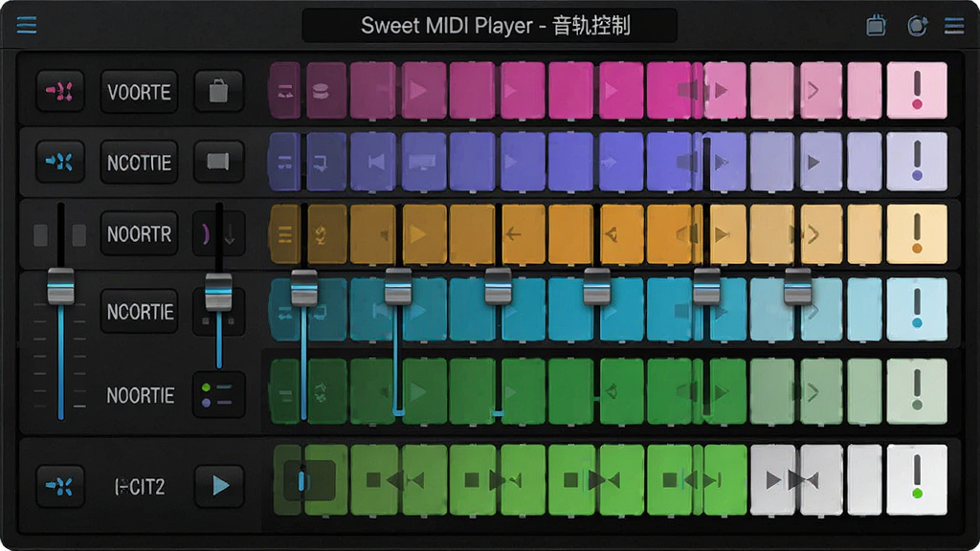Click the skip-back pad in purple row
980x551 pixels.
pos(373,162)
